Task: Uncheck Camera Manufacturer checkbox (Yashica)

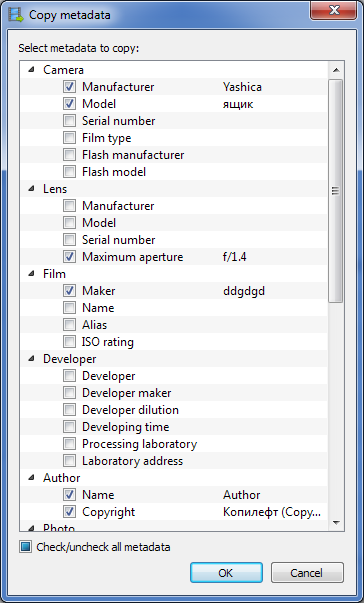Action: tap(69, 87)
